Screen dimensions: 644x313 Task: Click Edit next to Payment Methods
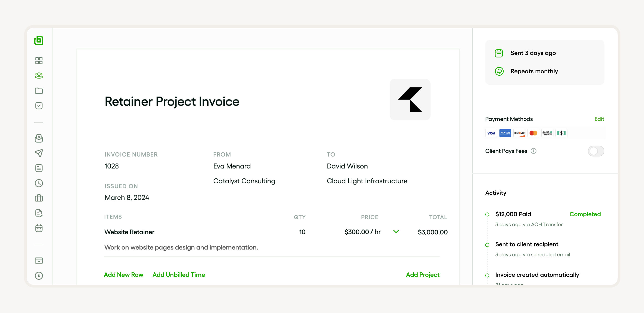(x=599, y=119)
